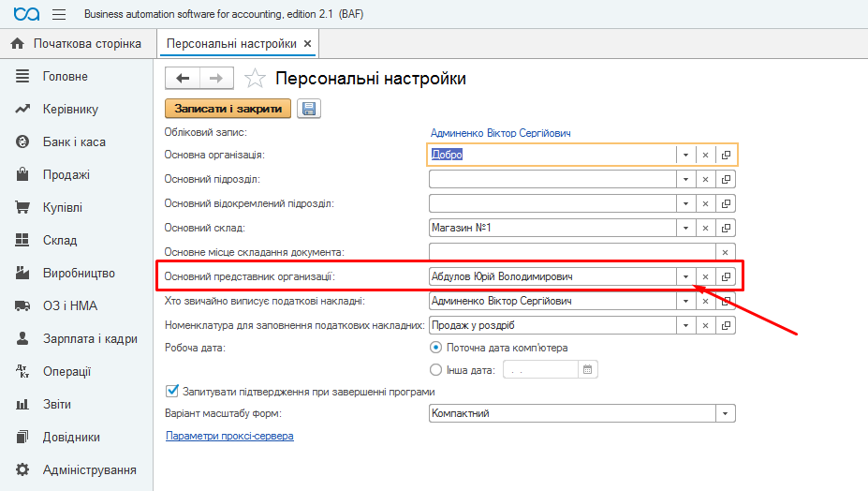Add page to favorites with star icon
868x491 pixels.
(255, 78)
